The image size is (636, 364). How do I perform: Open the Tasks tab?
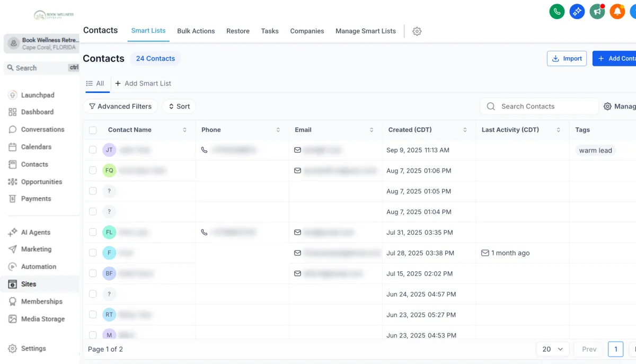pos(270,31)
